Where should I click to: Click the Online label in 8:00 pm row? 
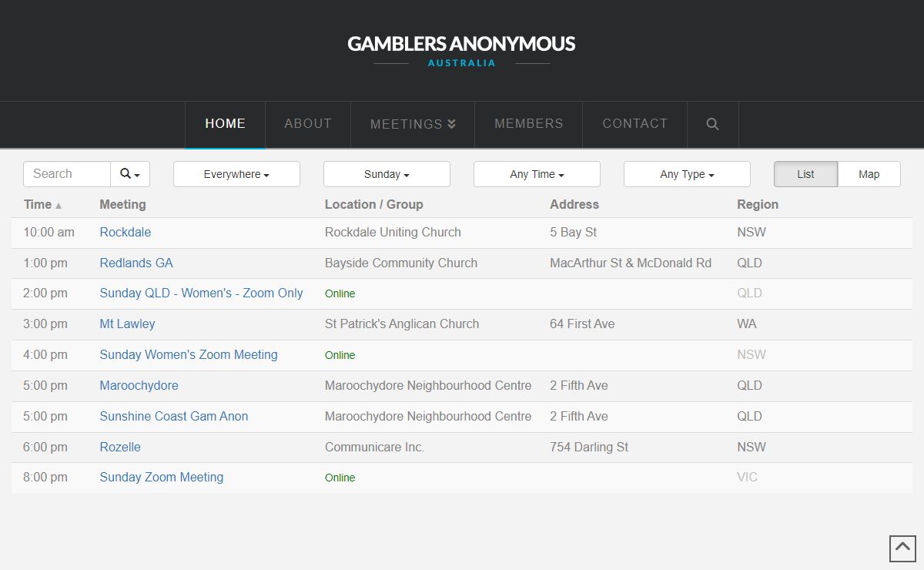point(340,478)
